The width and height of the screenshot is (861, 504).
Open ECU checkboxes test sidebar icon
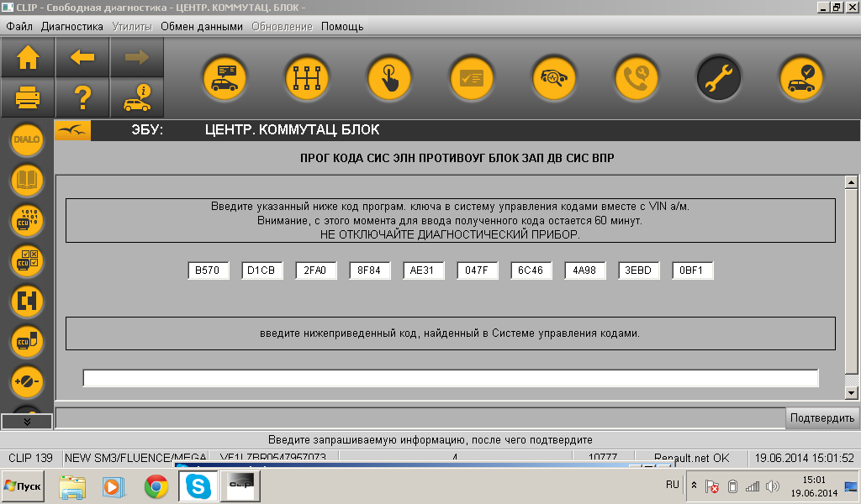pyautogui.click(x=26, y=261)
